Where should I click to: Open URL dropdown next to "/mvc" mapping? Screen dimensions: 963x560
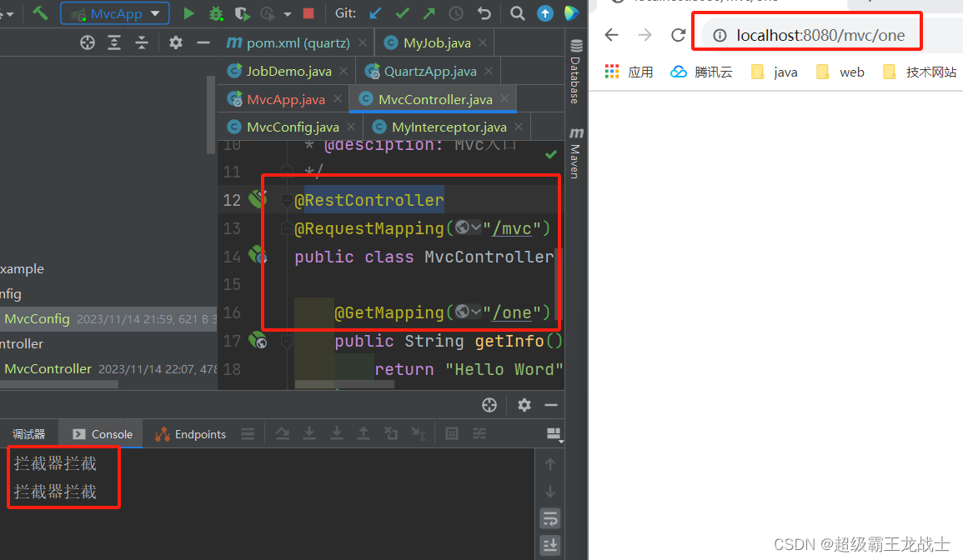(468, 227)
